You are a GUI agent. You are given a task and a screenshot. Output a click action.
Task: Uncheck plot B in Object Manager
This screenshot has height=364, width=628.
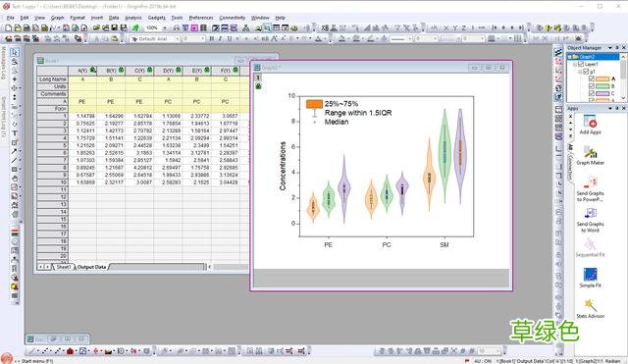[x=591, y=86]
